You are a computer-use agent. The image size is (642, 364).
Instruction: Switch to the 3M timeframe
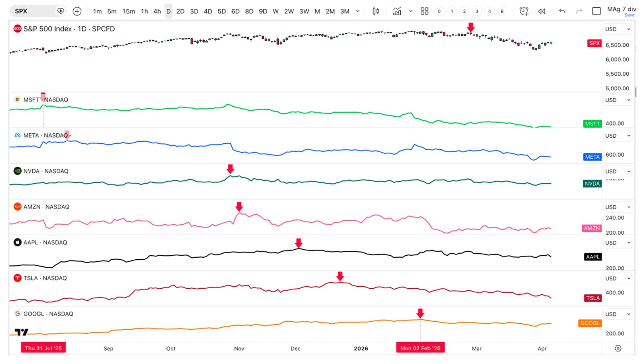tap(345, 11)
